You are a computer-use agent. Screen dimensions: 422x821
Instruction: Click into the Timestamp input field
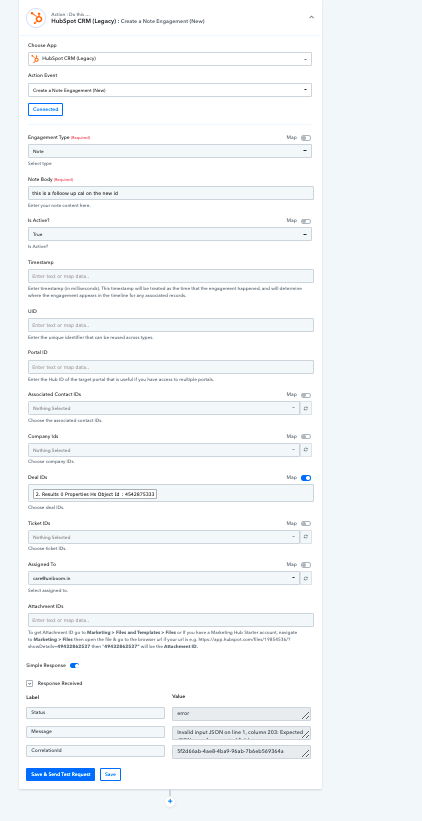(x=171, y=276)
